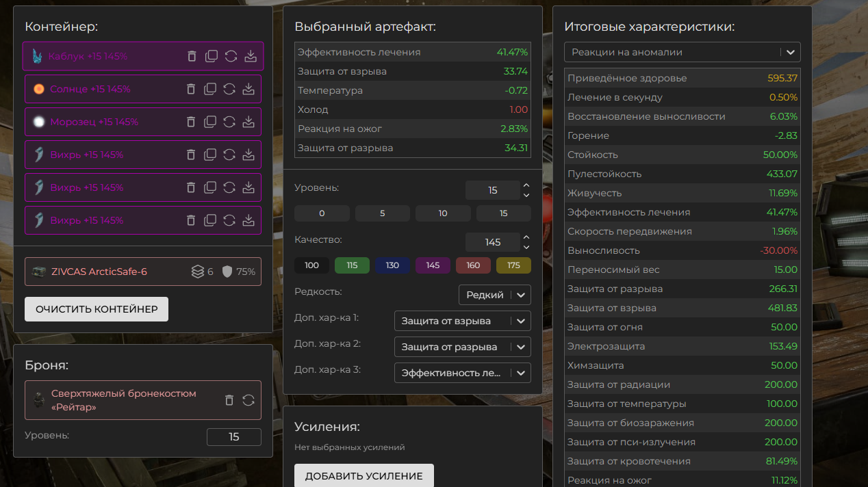Expand the Реакции на аномалии dropdown

[x=682, y=52]
